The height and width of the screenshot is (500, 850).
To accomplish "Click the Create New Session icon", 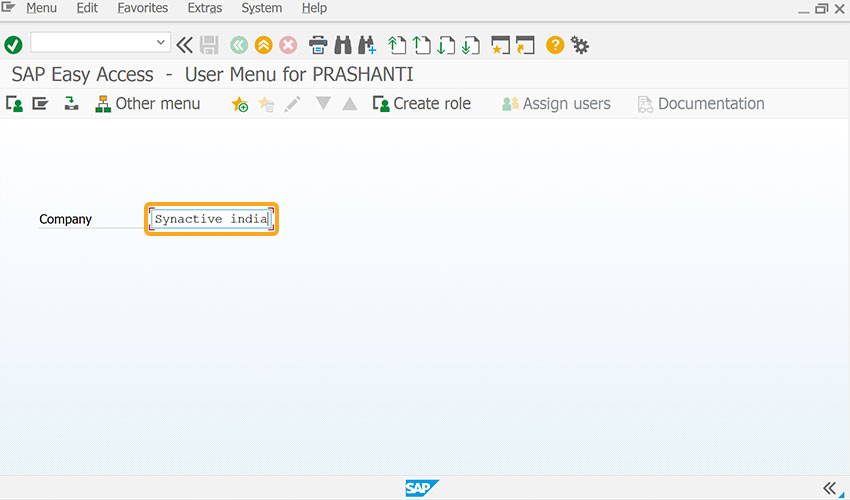I will click(500, 45).
